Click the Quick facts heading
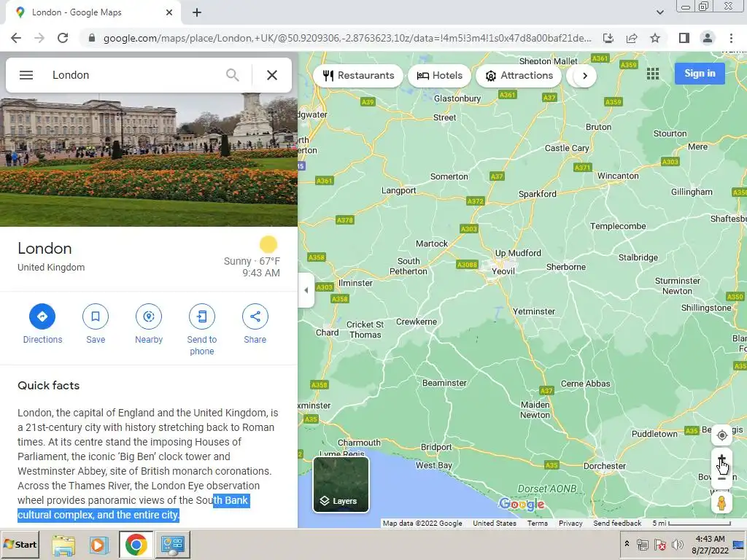The width and height of the screenshot is (747, 560). [x=49, y=385]
